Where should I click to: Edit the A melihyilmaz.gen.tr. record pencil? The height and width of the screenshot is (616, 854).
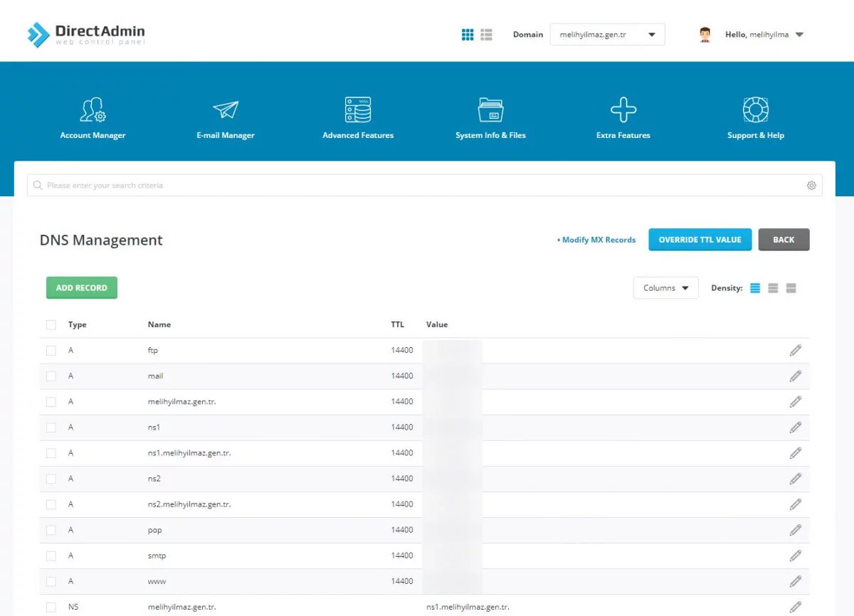click(796, 401)
